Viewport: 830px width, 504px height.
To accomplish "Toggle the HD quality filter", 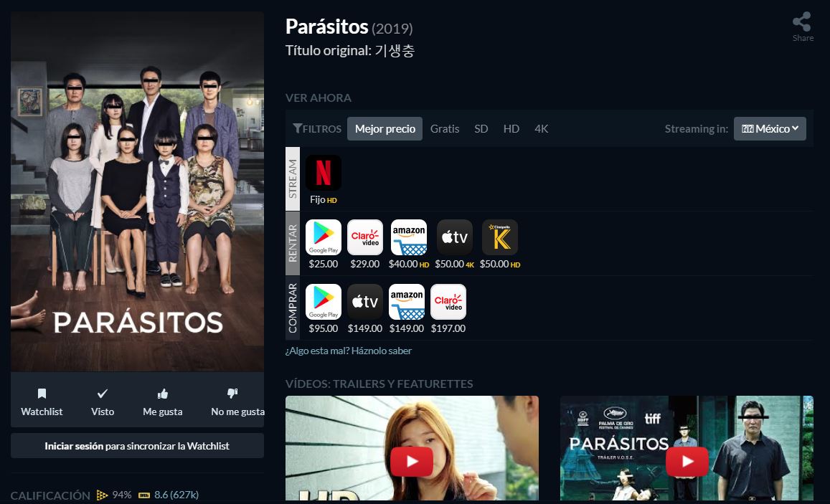I will [511, 128].
